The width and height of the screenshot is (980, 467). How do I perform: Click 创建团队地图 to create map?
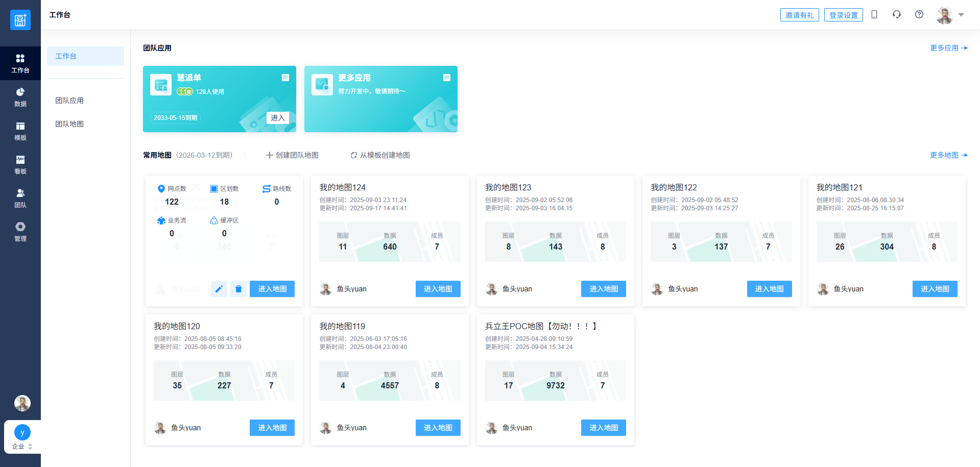pos(292,155)
